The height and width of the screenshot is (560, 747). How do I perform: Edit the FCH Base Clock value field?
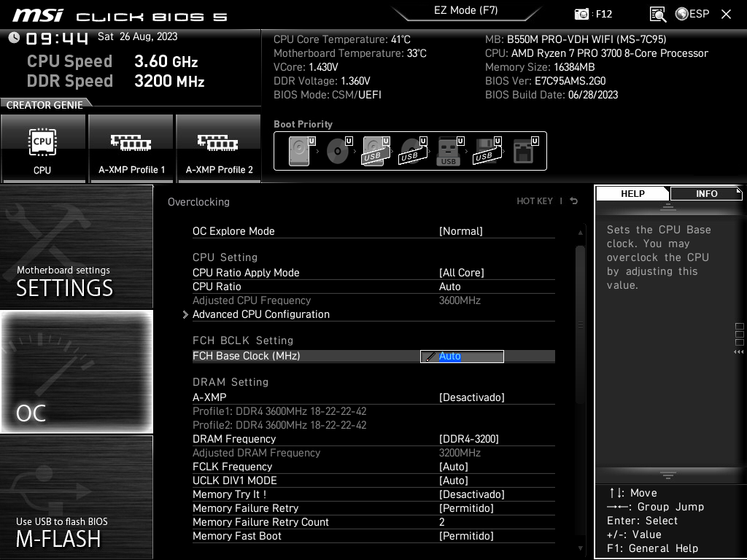(462, 356)
